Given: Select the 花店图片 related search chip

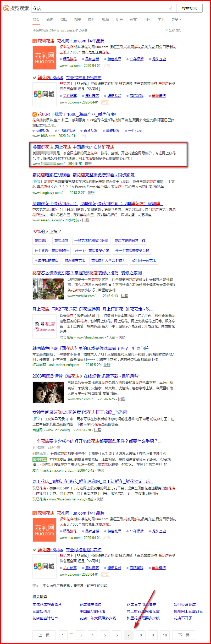Looking at the screenshot, I should pos(41,241).
